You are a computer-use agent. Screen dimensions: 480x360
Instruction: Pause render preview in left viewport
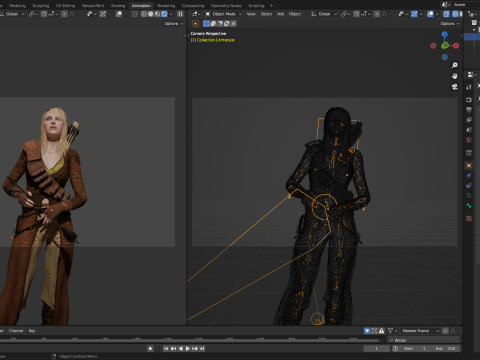click(180, 14)
